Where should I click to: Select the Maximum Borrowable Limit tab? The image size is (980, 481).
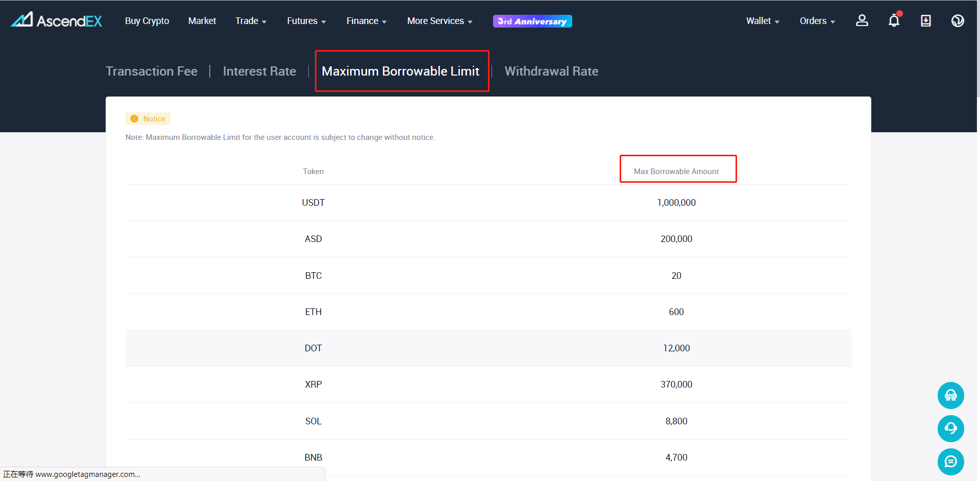tap(401, 71)
